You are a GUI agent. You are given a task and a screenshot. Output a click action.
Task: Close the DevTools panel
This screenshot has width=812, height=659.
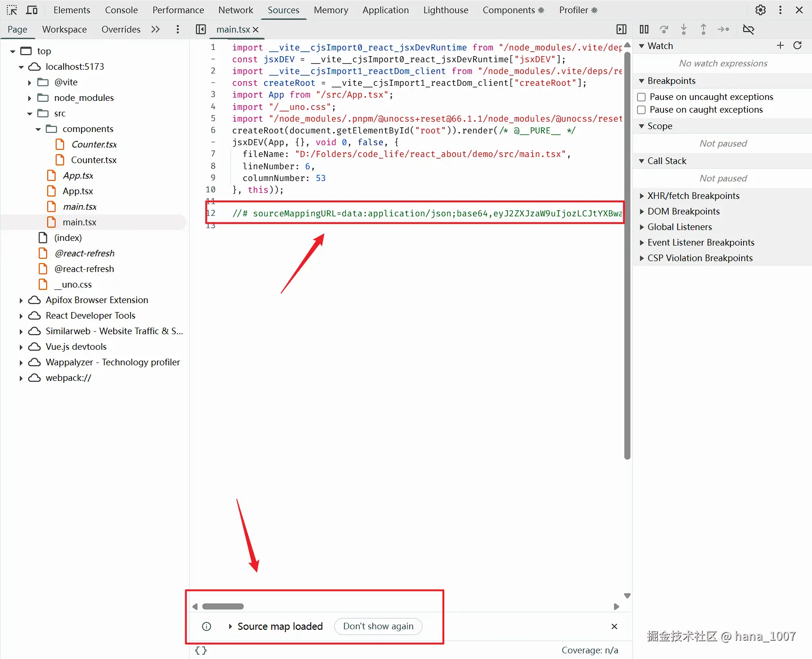click(x=799, y=10)
